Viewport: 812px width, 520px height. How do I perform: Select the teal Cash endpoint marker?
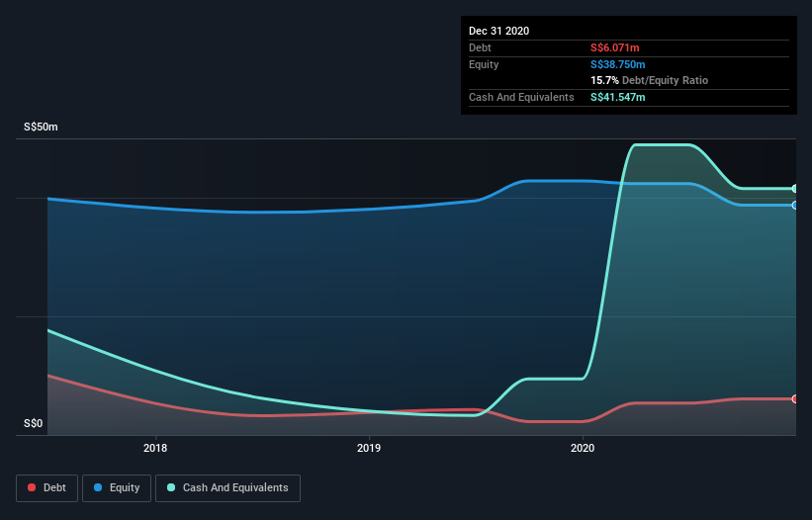tap(795, 189)
